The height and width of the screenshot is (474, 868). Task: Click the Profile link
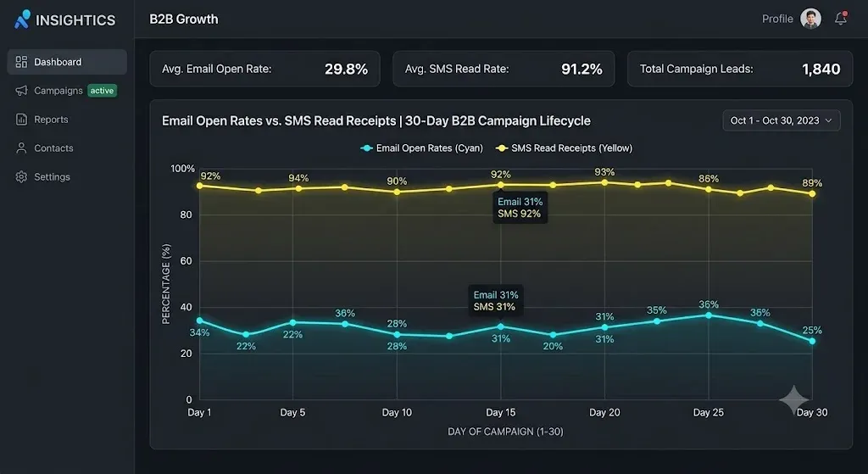point(777,19)
